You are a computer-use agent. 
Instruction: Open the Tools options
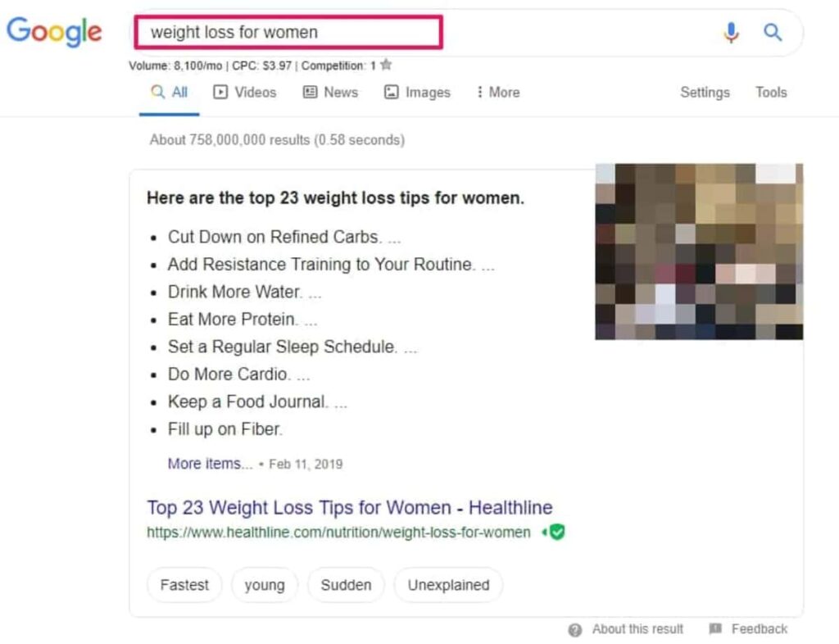[771, 92]
